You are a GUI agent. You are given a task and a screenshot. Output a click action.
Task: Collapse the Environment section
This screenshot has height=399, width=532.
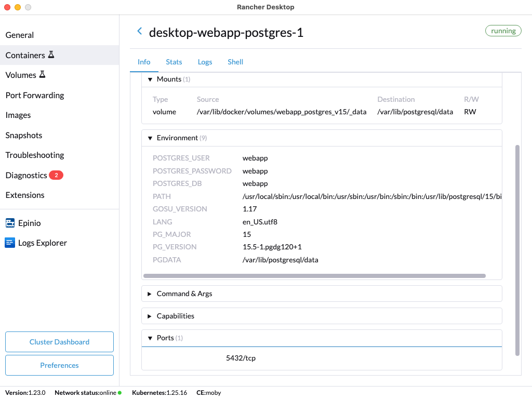(x=150, y=138)
